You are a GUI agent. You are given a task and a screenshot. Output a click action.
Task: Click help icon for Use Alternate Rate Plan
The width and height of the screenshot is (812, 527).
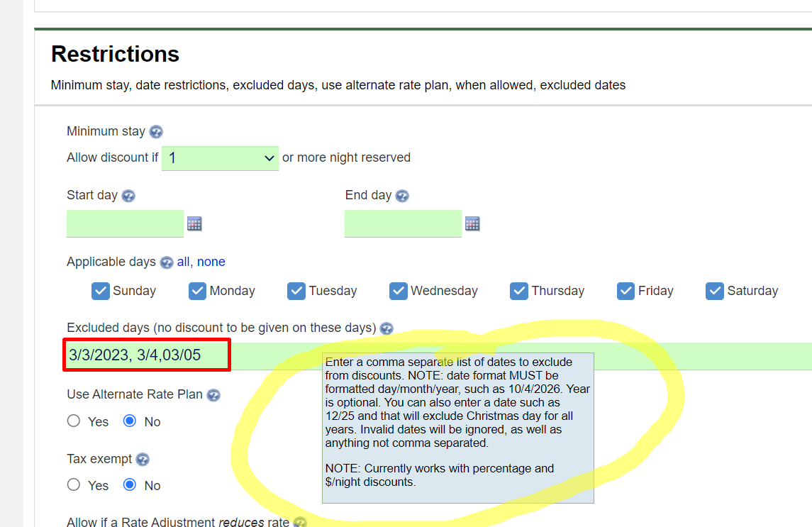pyautogui.click(x=213, y=395)
